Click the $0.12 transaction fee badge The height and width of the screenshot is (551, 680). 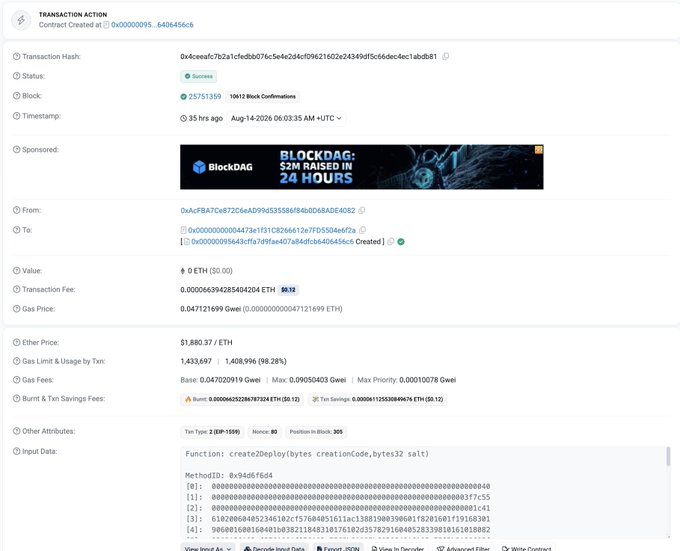[288, 290]
